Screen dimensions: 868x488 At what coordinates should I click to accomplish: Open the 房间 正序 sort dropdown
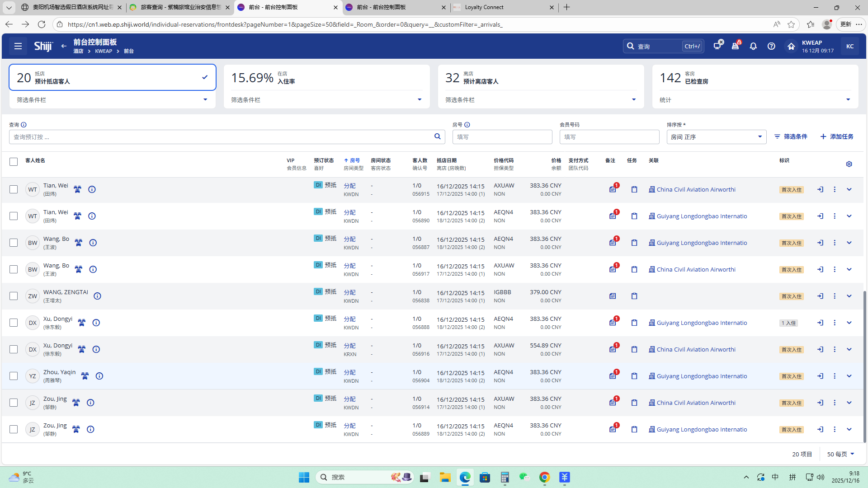coord(716,137)
